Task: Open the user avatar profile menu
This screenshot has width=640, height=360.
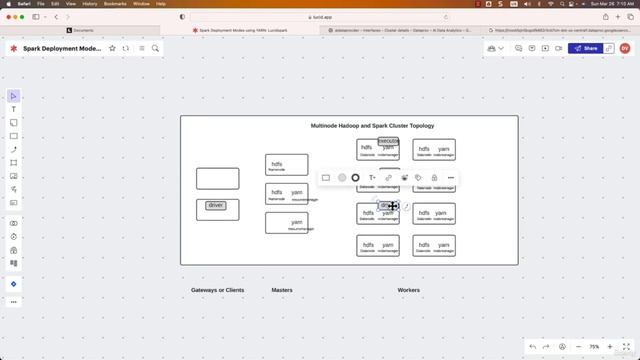Action: (x=625, y=48)
